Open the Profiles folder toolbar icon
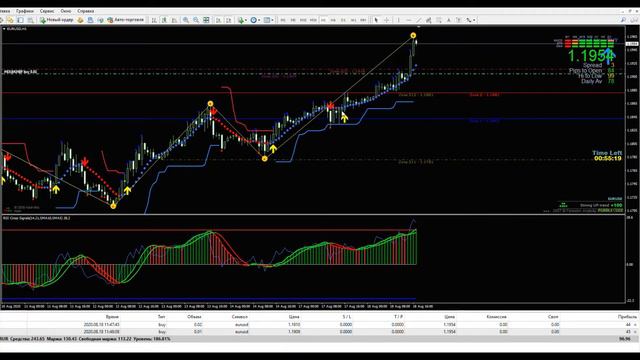Image resolution: width=640 pixels, height=360 pixels. [x=10, y=20]
